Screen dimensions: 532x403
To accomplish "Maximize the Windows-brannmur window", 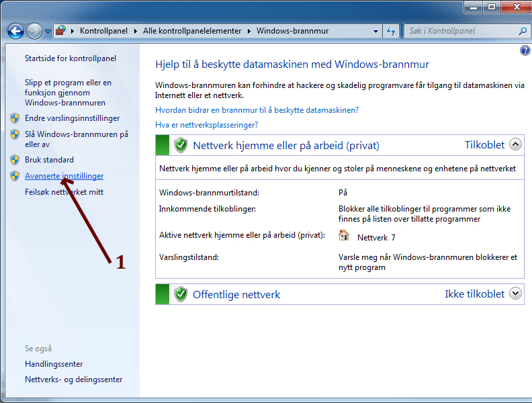I will (x=492, y=7).
